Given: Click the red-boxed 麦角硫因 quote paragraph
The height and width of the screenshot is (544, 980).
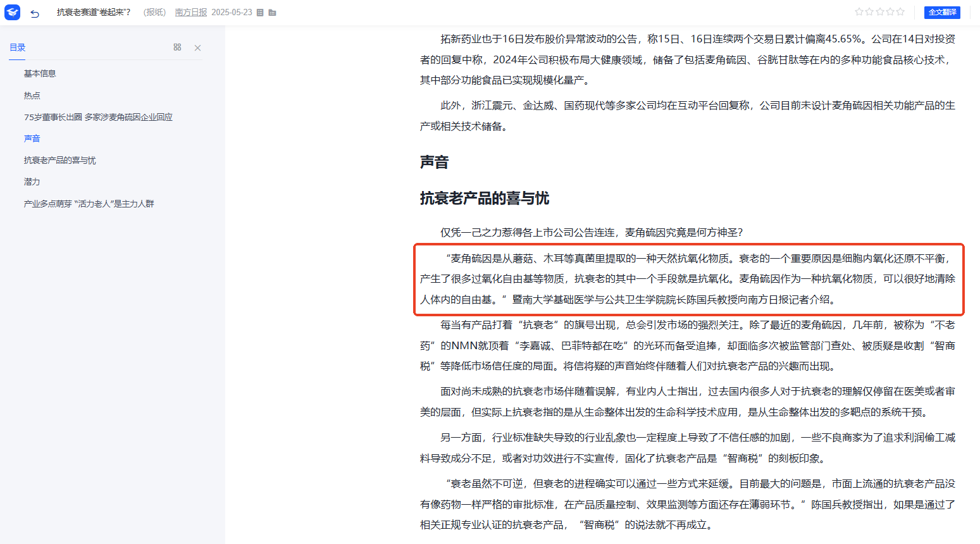Looking at the screenshot, I should pyautogui.click(x=688, y=279).
